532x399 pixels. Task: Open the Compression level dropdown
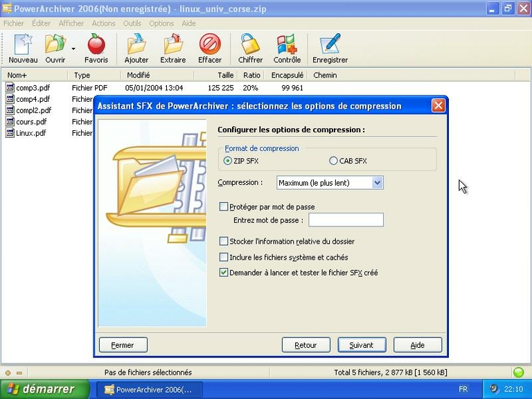378,183
